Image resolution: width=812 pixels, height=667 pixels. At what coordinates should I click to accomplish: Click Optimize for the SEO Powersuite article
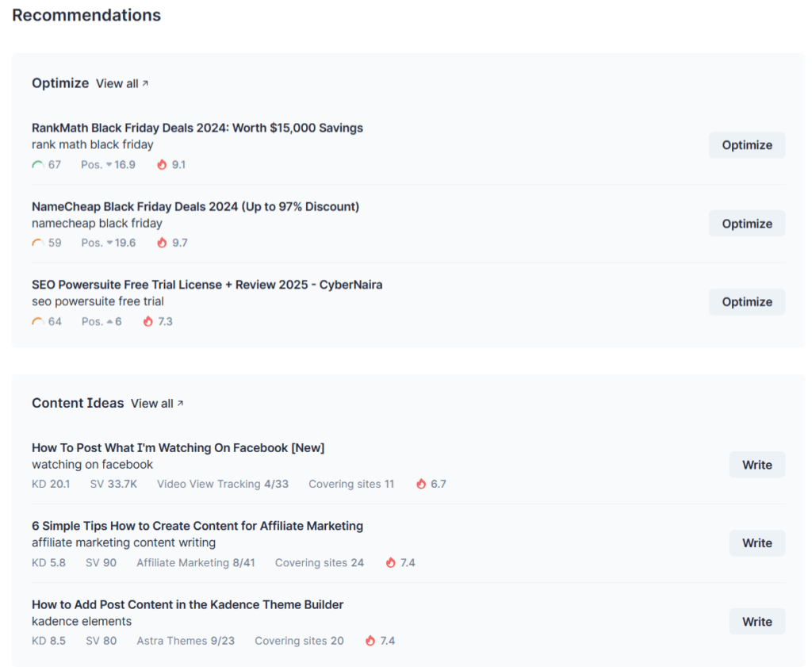coord(746,301)
